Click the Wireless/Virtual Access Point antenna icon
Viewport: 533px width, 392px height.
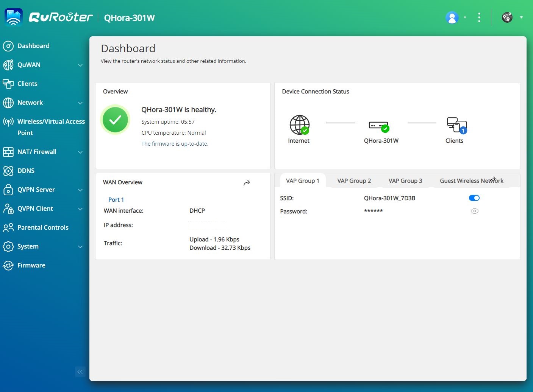(x=8, y=122)
